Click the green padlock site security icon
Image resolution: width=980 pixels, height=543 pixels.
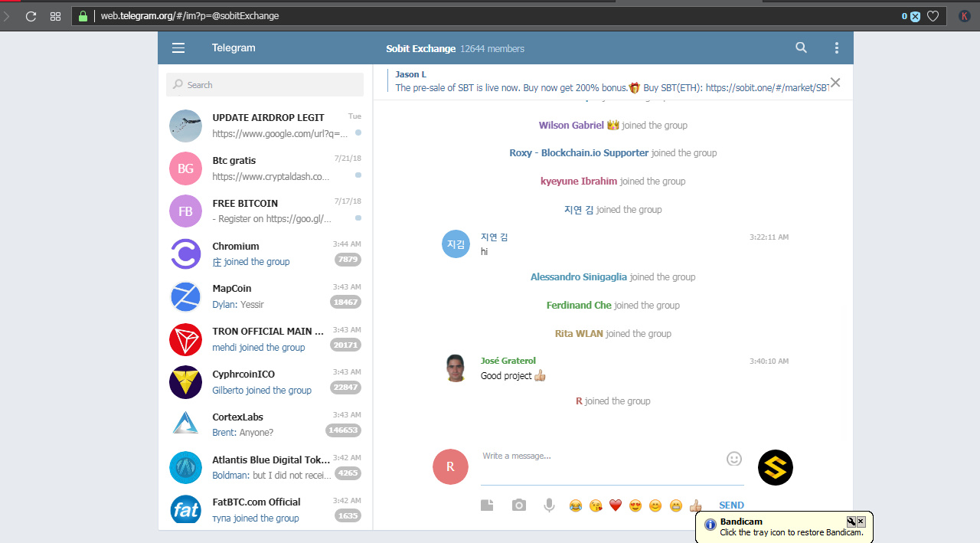83,15
